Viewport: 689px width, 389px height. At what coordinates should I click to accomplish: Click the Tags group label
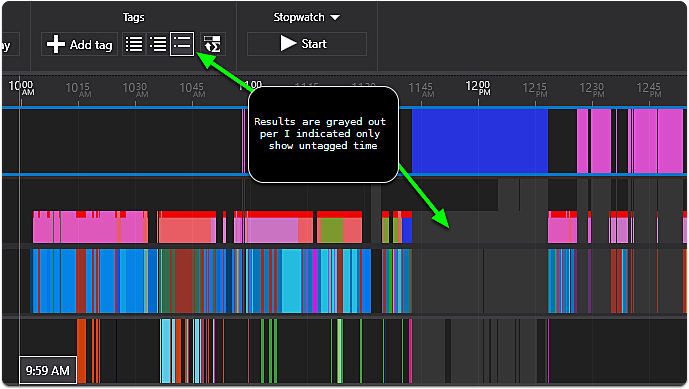click(x=133, y=17)
